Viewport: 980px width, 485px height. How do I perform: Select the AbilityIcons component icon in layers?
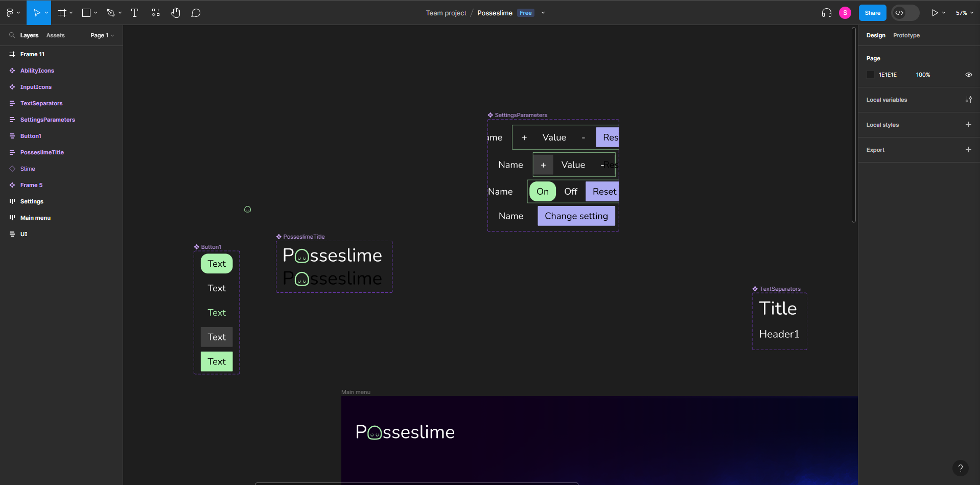point(12,71)
